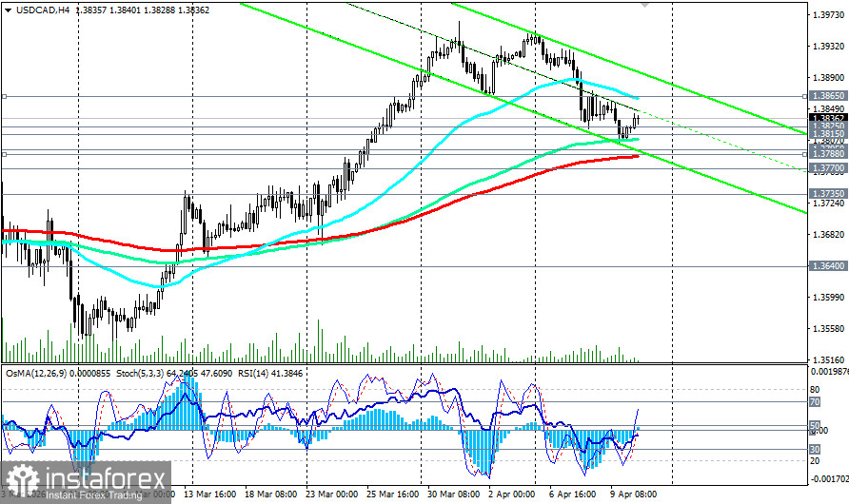This screenshot has width=849, height=504.
Task: Click the 23 Mar 00:00 time label
Action: click(x=331, y=494)
